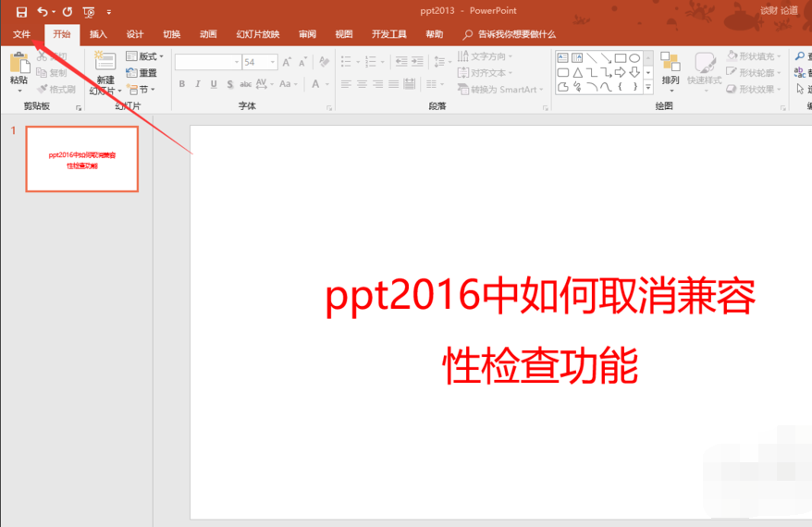This screenshot has height=527, width=812.
Task: Select slide 1 thumbnail in the panel
Action: (x=81, y=159)
